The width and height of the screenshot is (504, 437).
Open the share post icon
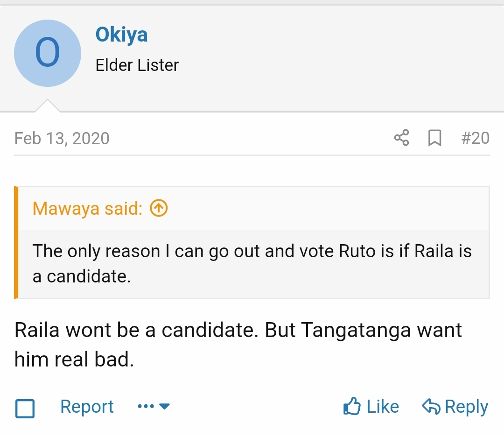pos(401,138)
